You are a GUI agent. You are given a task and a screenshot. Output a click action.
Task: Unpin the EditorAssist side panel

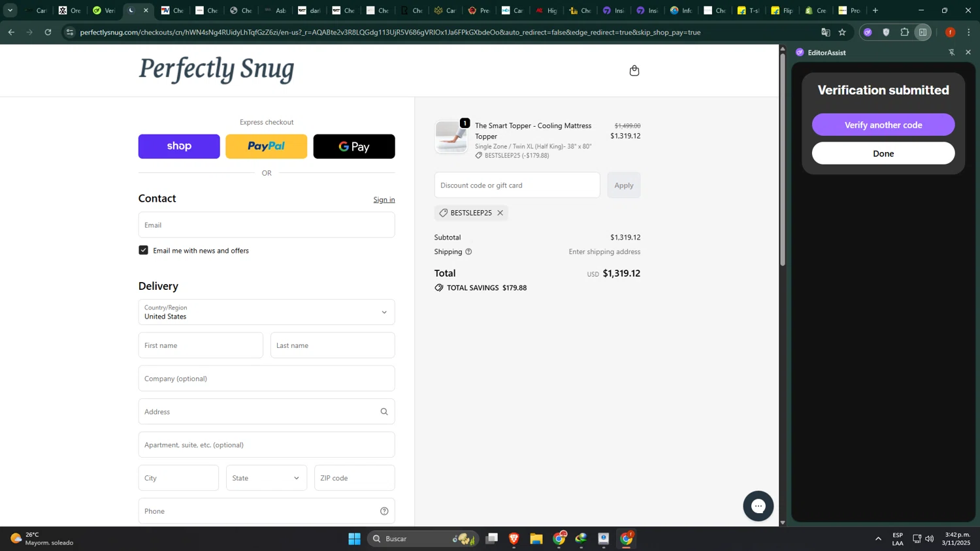pyautogui.click(x=952, y=52)
